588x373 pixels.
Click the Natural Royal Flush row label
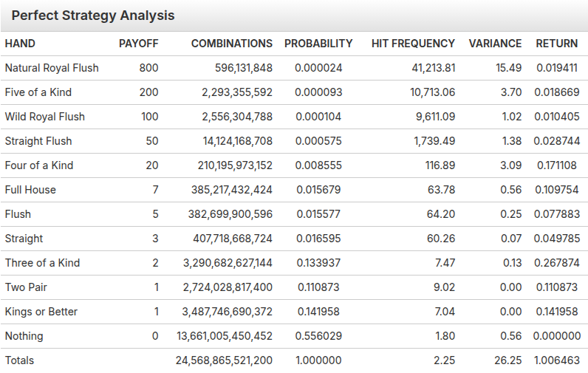(52, 68)
